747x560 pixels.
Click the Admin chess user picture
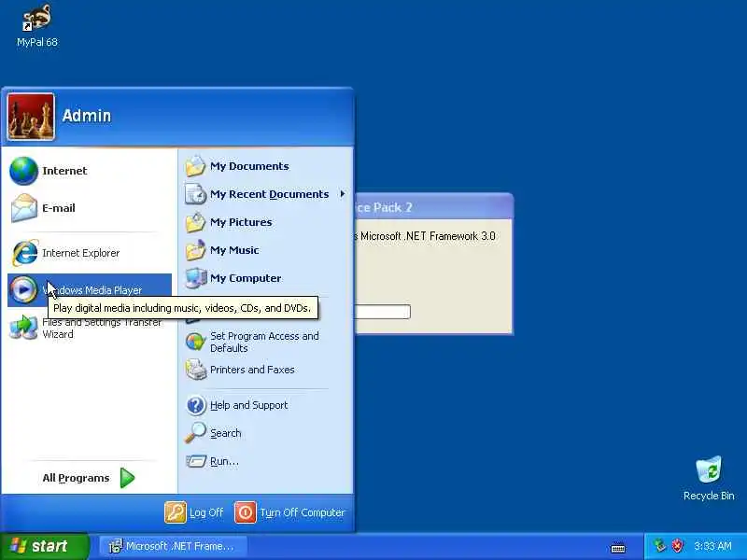[31, 117]
